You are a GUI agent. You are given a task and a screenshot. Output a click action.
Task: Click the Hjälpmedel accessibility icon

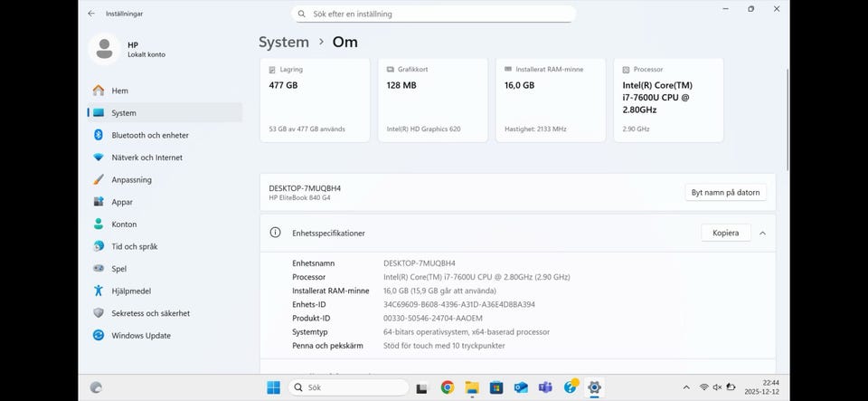click(99, 291)
